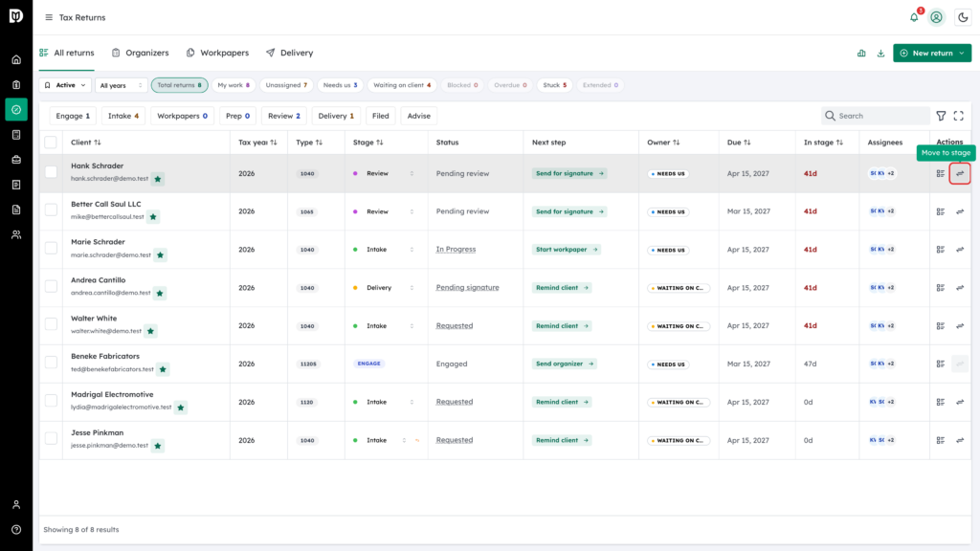The width and height of the screenshot is (980, 551).
Task: Toggle dark mode moon icon
Action: 963,17
